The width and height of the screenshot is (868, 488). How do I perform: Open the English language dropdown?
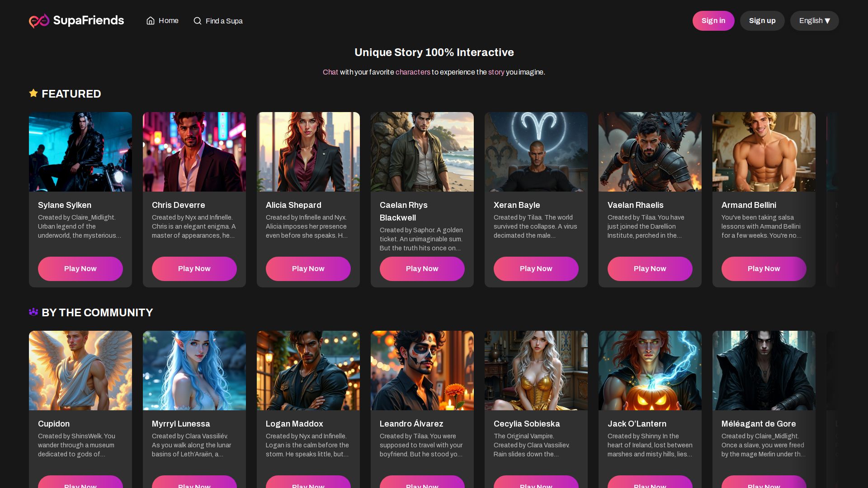pyautogui.click(x=814, y=21)
